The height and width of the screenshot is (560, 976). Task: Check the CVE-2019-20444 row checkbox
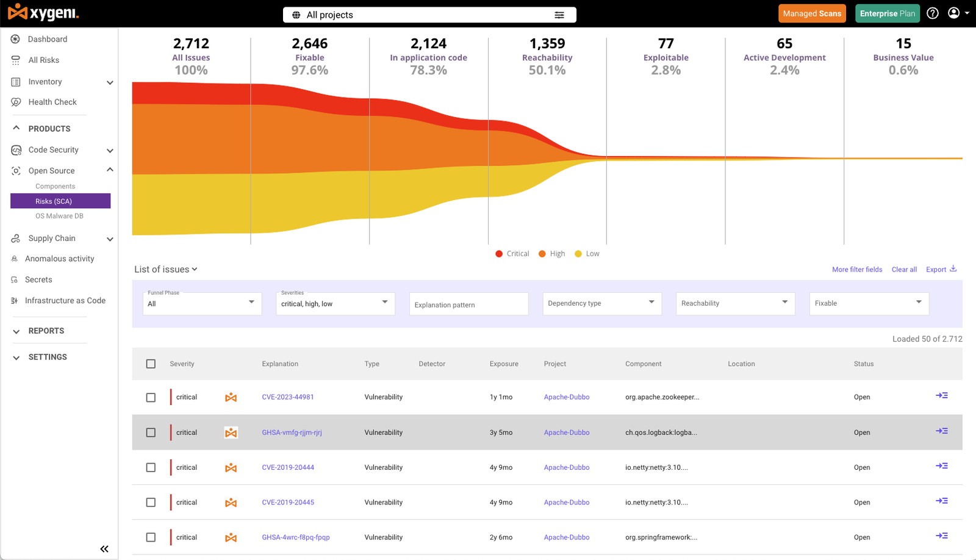pos(151,467)
